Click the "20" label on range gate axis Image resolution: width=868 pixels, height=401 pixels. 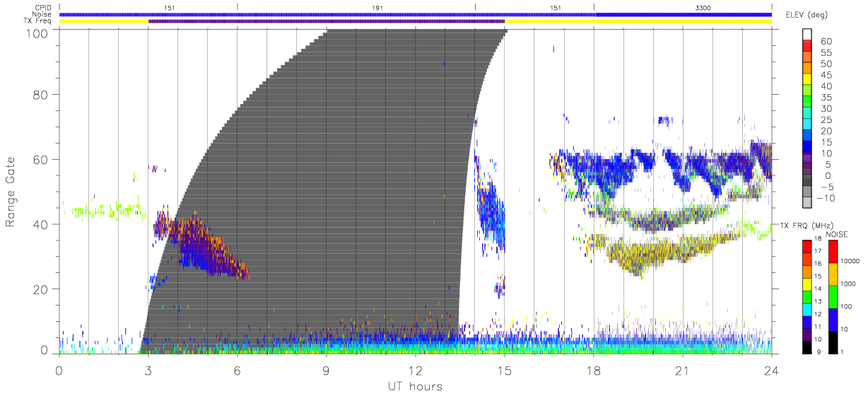click(x=40, y=289)
